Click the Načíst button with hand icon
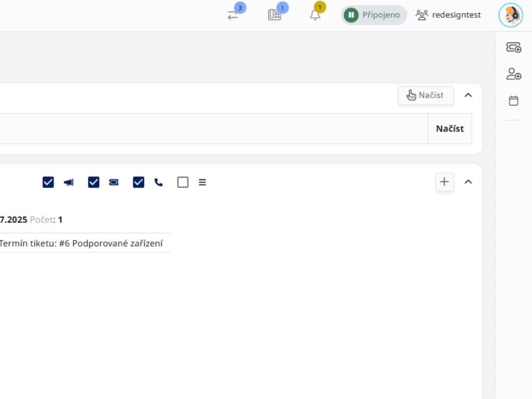Image resolution: width=532 pixels, height=399 pixels. (426, 95)
